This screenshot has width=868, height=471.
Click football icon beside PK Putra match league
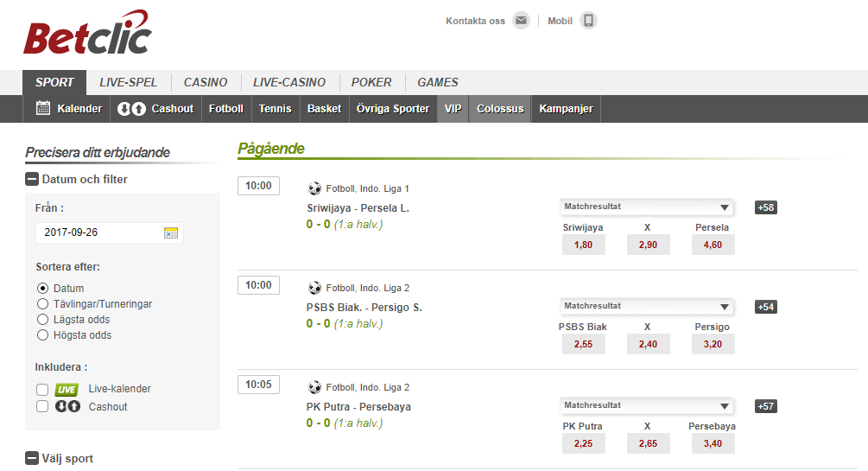point(314,387)
